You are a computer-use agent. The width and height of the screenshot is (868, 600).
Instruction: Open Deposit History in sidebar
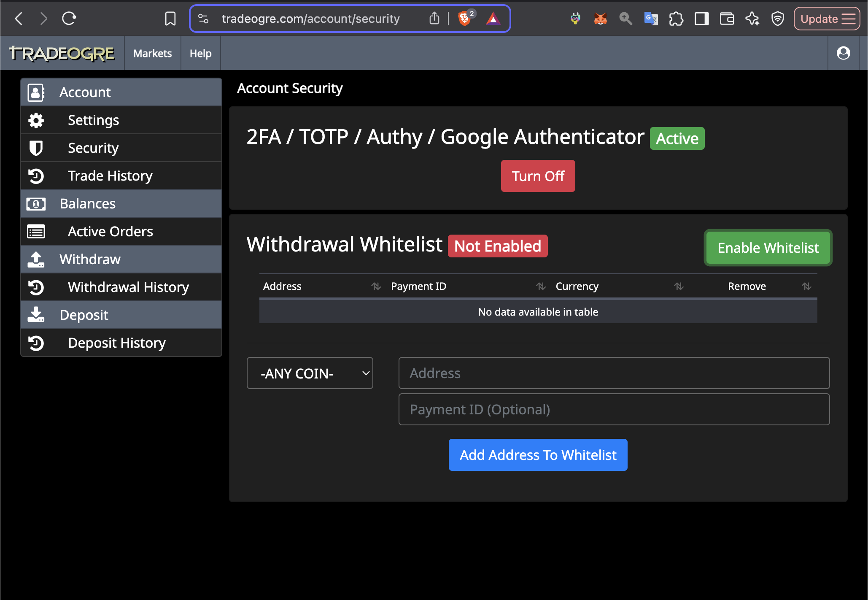121,343
